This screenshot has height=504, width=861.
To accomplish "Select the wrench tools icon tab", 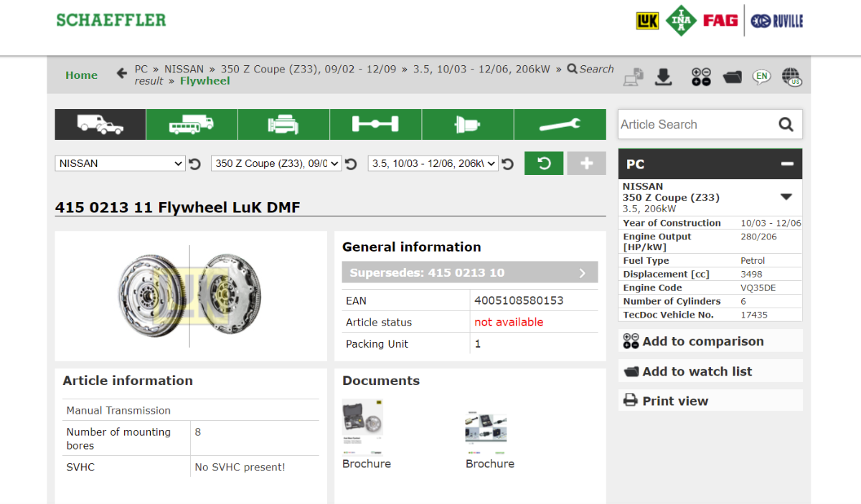I will pyautogui.click(x=560, y=125).
